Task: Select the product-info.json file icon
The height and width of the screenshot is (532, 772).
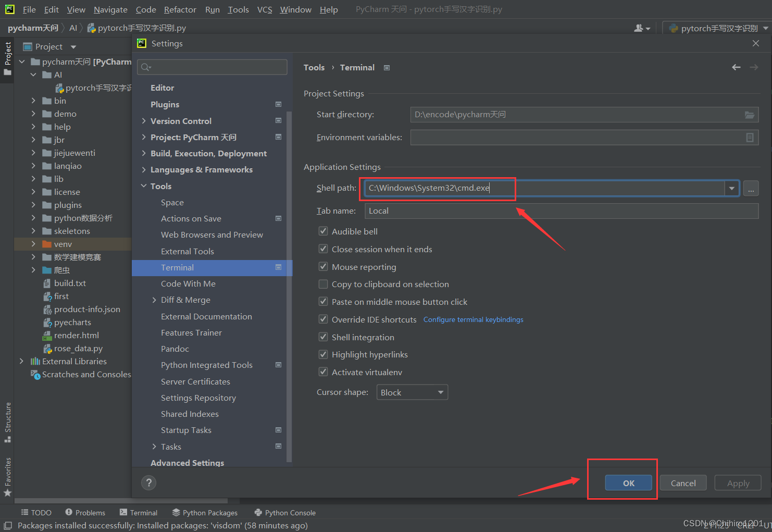Action: (47, 310)
